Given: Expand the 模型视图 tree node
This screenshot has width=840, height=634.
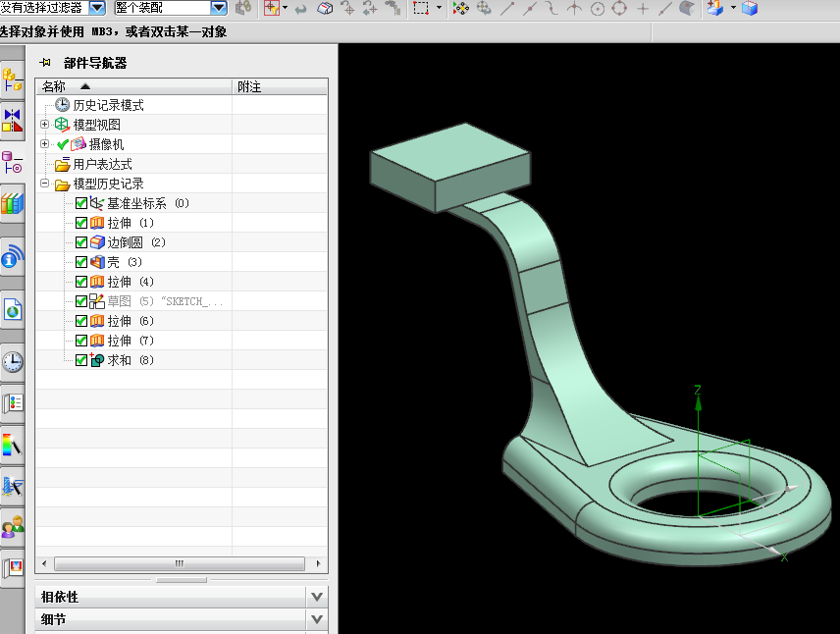Looking at the screenshot, I should coord(44,125).
